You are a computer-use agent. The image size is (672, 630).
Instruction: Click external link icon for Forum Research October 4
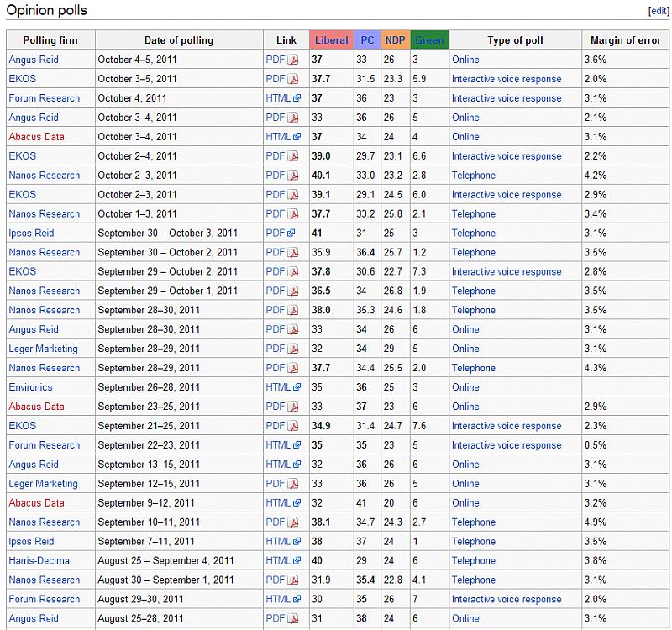click(x=297, y=98)
